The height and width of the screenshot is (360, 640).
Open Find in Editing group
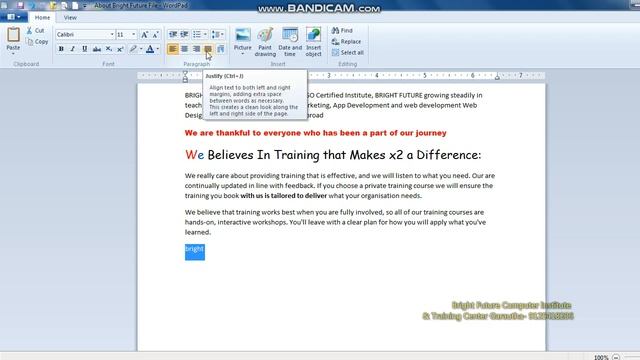342,31
